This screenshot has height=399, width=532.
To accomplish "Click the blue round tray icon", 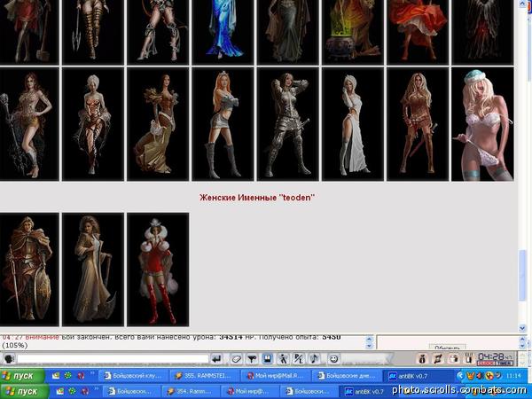I will point(461,376).
